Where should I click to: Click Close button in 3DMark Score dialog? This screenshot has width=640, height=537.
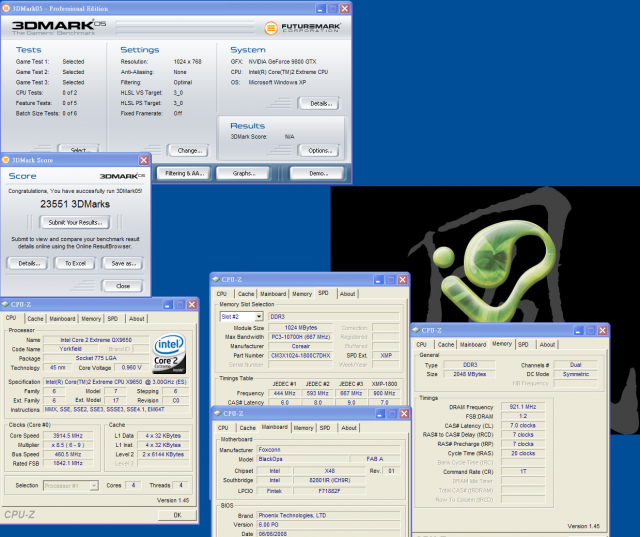[123, 286]
